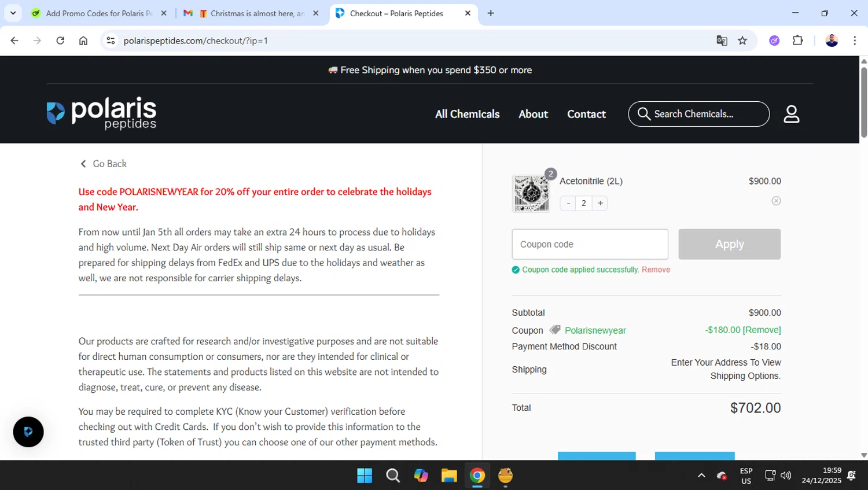Open the Chrome profile avatar

(x=832, y=40)
